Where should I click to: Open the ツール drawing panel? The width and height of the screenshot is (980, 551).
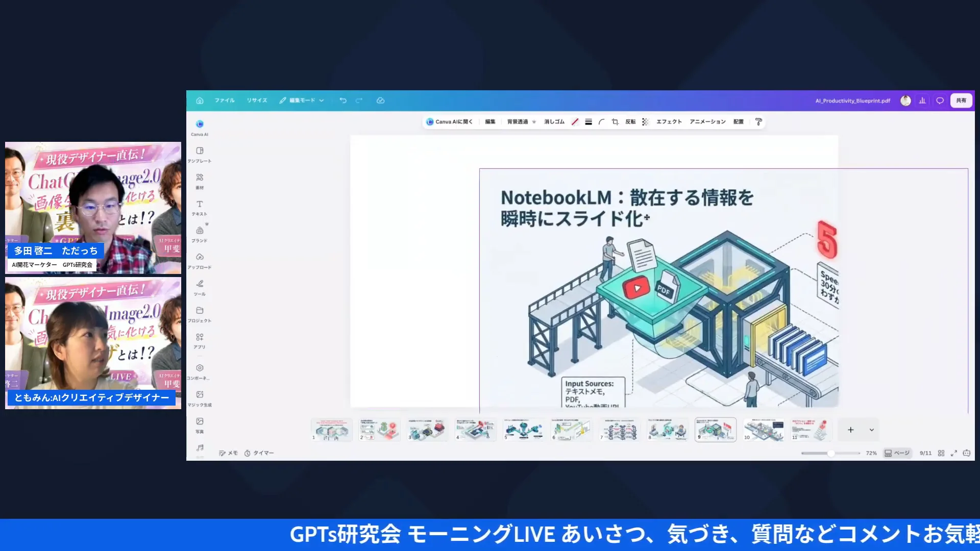coord(200,288)
